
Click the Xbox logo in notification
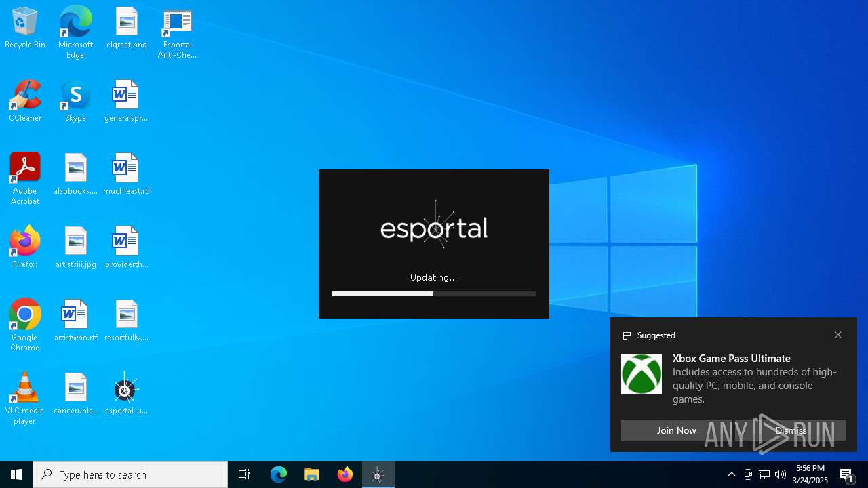click(x=642, y=374)
